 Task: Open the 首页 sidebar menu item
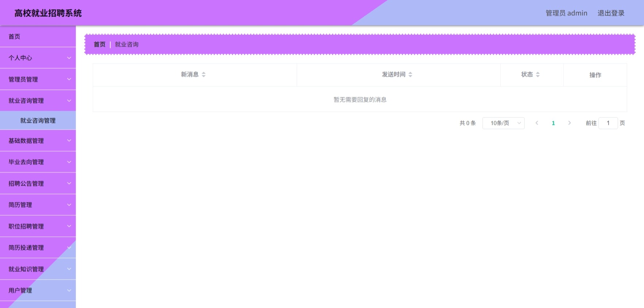coord(38,36)
